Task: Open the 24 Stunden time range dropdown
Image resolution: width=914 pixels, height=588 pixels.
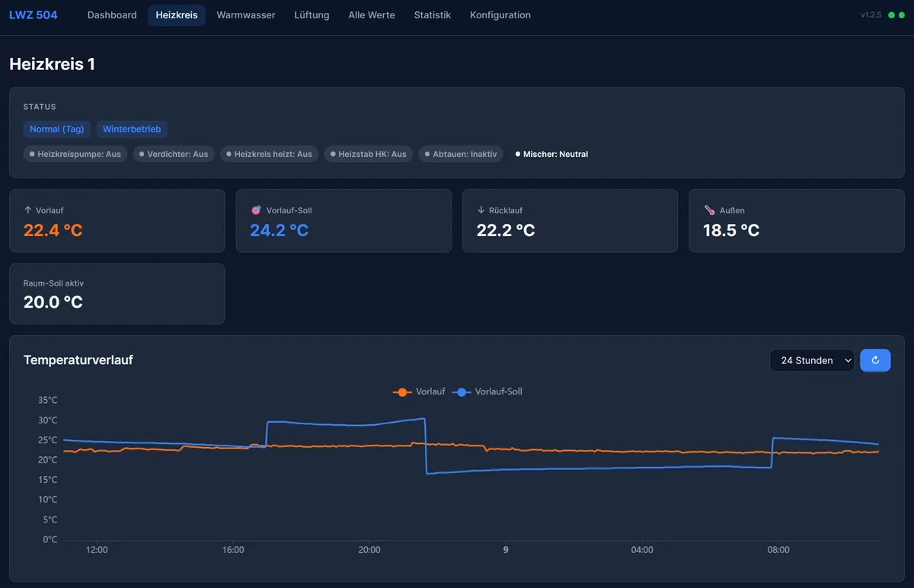Action: [812, 360]
